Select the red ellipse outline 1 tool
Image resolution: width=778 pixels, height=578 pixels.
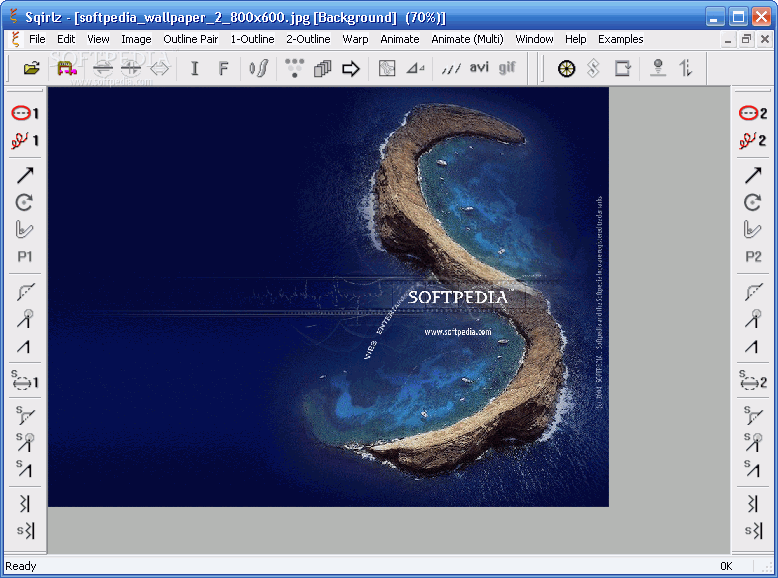25,113
